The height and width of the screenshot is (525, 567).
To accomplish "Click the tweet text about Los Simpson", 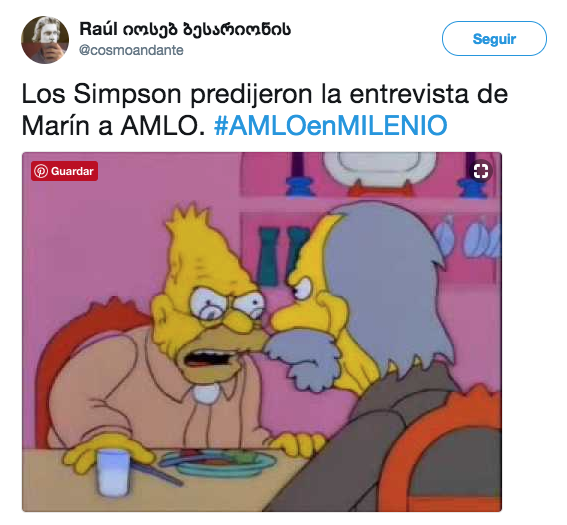I will 265,110.
